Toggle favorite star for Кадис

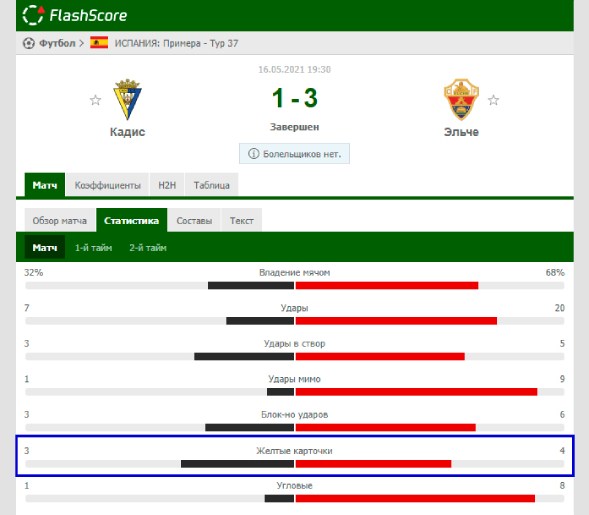(95, 100)
